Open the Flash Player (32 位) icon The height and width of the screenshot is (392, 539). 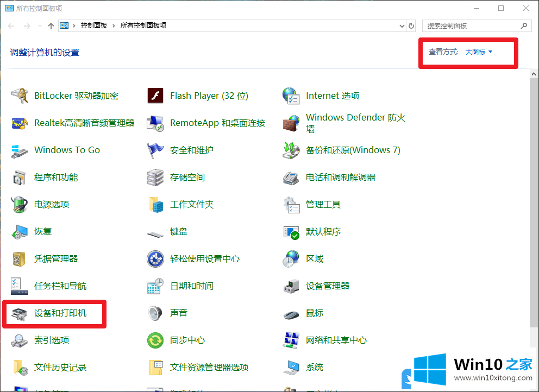point(155,96)
